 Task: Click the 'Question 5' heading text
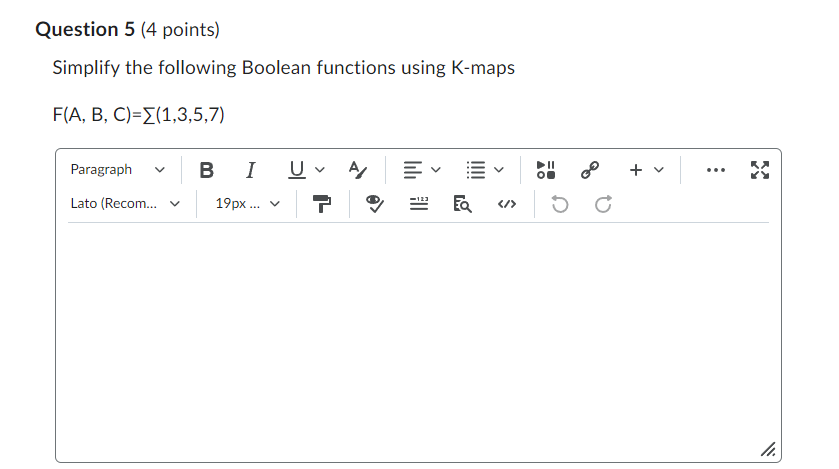tap(85, 29)
